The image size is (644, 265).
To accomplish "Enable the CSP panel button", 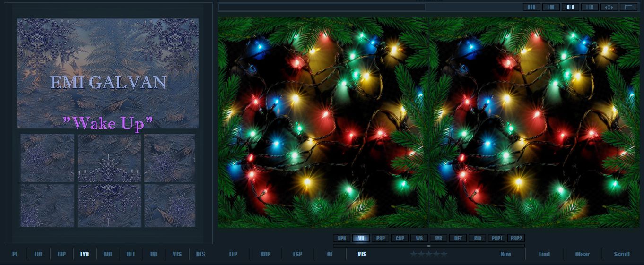I will pos(400,239).
